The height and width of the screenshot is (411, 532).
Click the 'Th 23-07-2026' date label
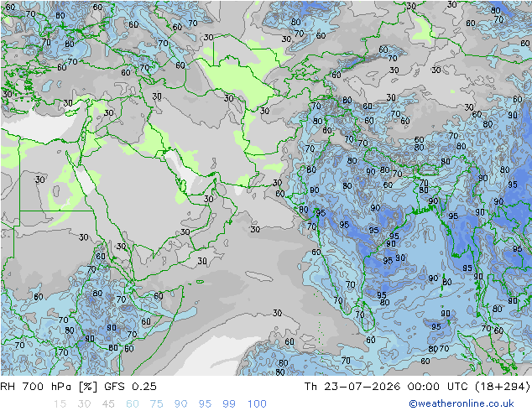click(x=352, y=387)
